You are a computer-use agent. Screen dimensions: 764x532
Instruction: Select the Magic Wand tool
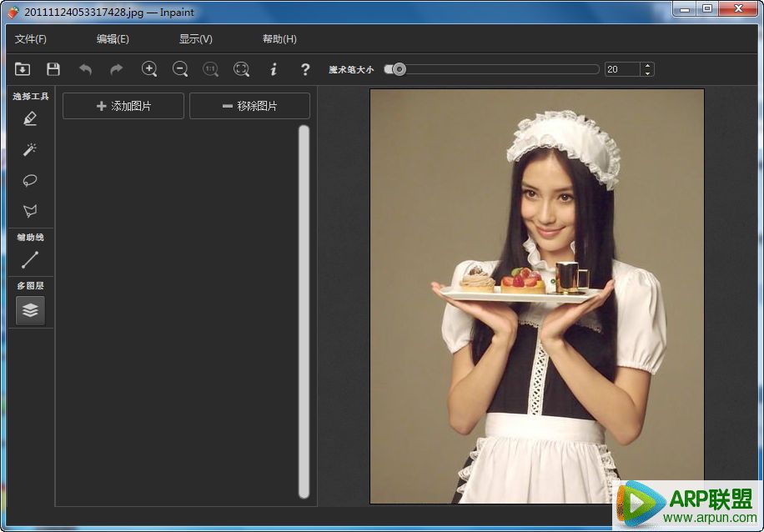click(x=30, y=149)
